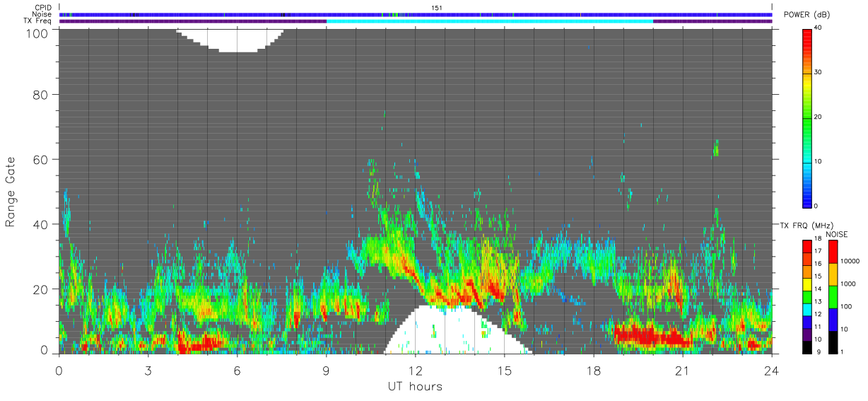Click the 15 tick on the UT hours axis

[x=505, y=370]
